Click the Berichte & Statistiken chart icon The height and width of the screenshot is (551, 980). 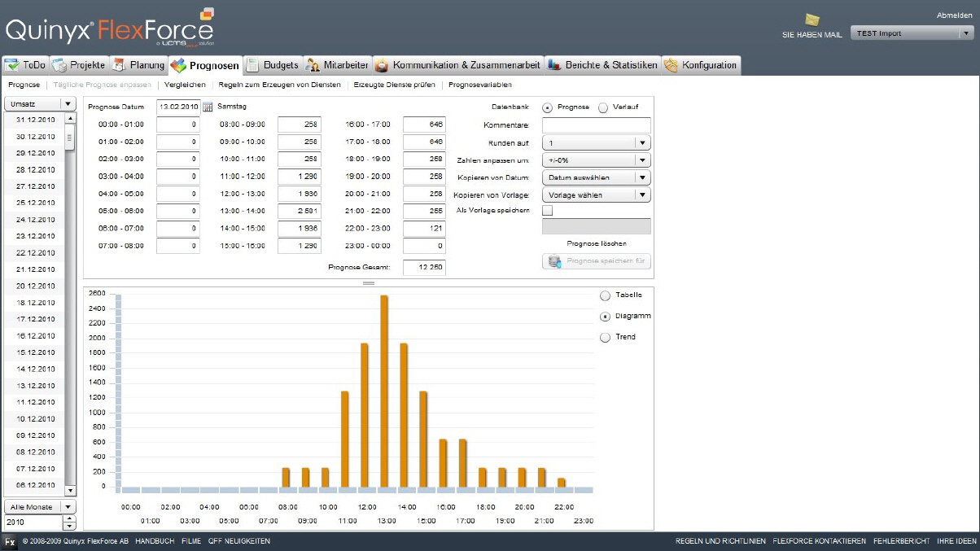555,65
